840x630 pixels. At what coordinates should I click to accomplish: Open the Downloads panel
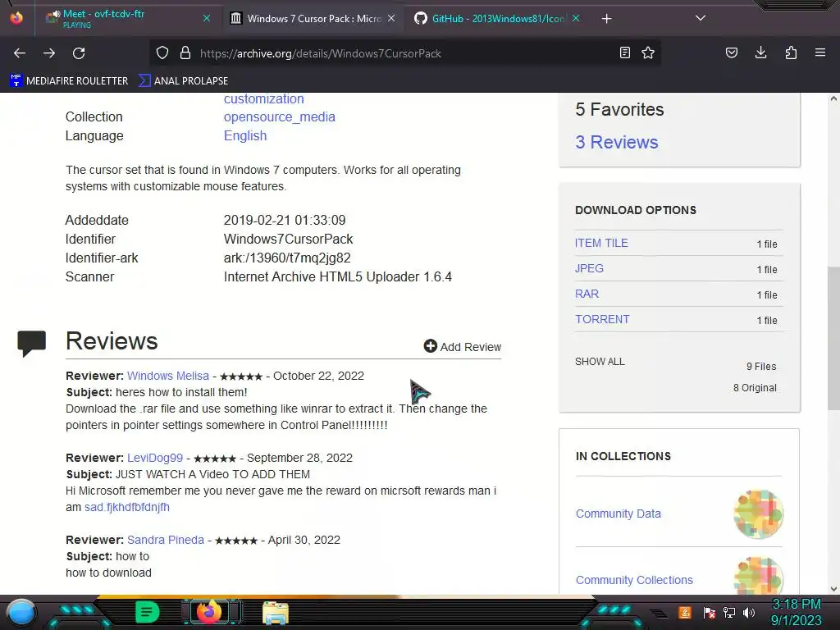click(x=760, y=52)
